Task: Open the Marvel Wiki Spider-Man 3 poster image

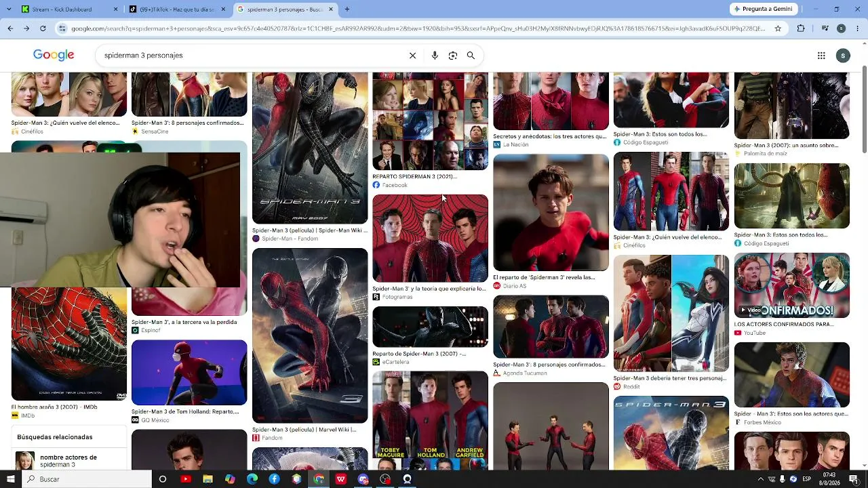Action: tap(310, 335)
